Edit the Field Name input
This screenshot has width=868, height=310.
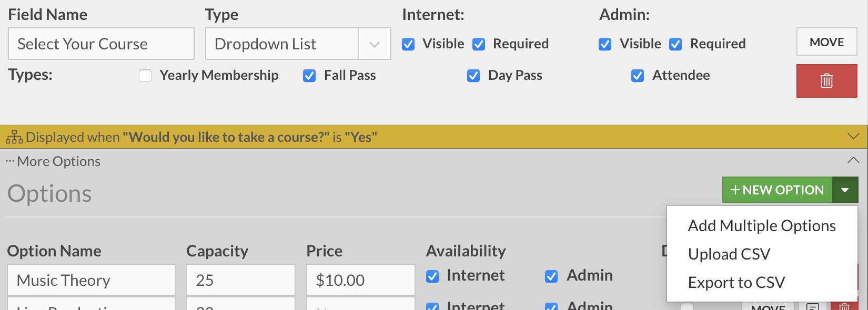pos(101,44)
